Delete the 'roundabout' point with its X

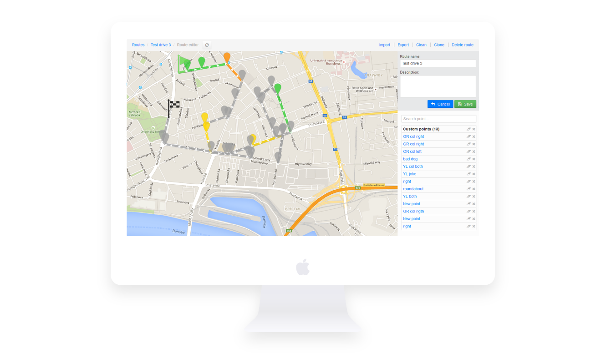[474, 189]
